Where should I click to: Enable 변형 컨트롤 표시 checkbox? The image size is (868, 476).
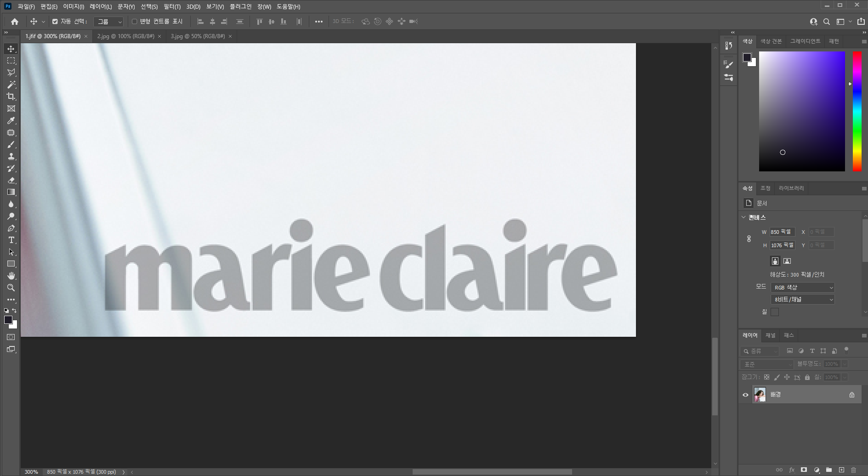point(134,22)
